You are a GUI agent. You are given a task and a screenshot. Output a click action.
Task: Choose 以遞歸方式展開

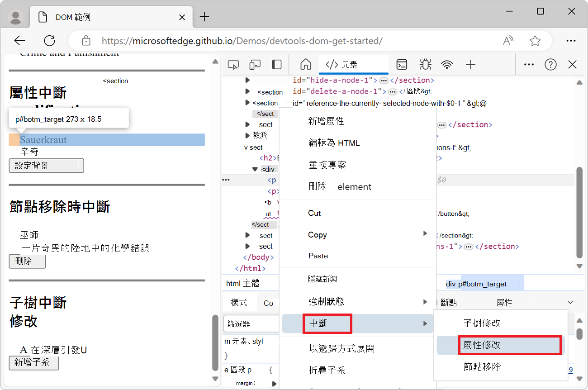click(x=358, y=348)
